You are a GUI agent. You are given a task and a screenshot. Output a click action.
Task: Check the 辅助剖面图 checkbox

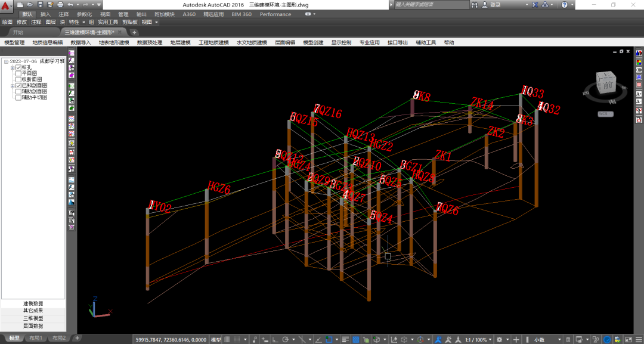point(18,92)
